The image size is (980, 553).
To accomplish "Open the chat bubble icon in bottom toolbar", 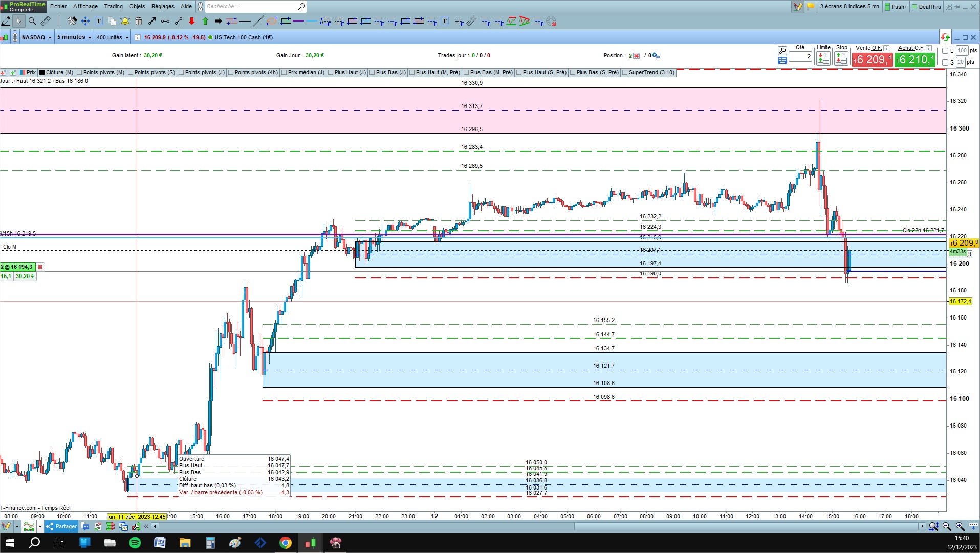I will [85, 526].
